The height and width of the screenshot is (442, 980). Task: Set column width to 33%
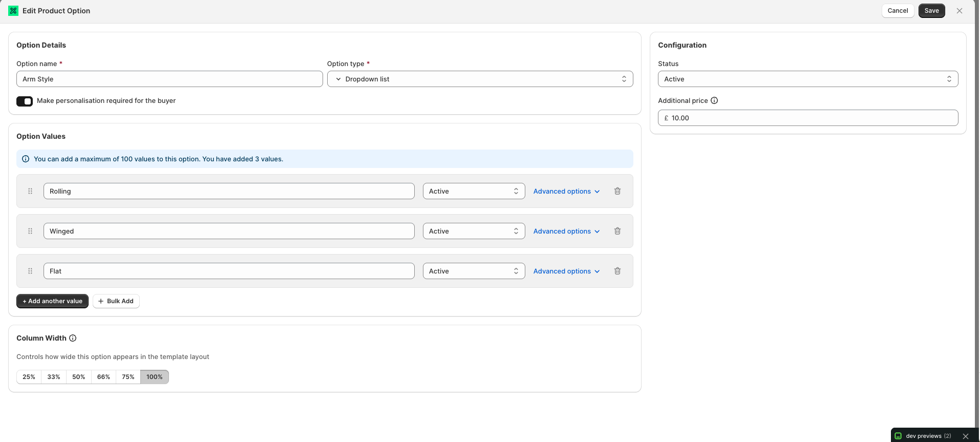[54, 377]
